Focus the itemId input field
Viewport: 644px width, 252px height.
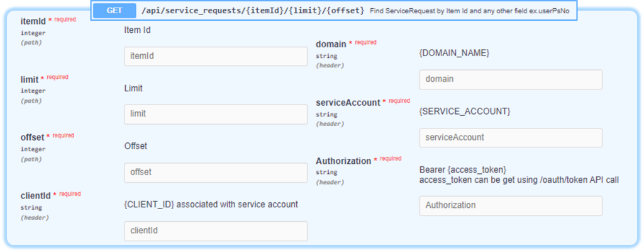tap(216, 57)
